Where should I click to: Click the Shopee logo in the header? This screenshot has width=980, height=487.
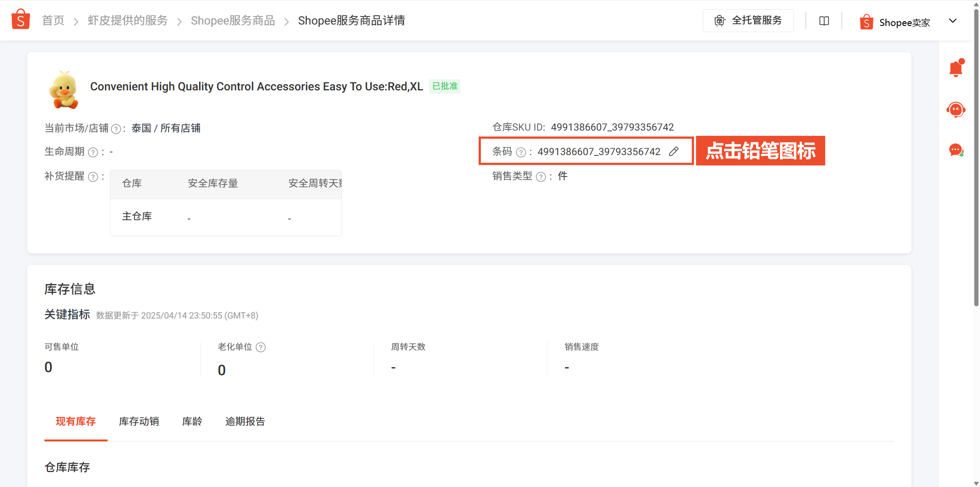20,19
